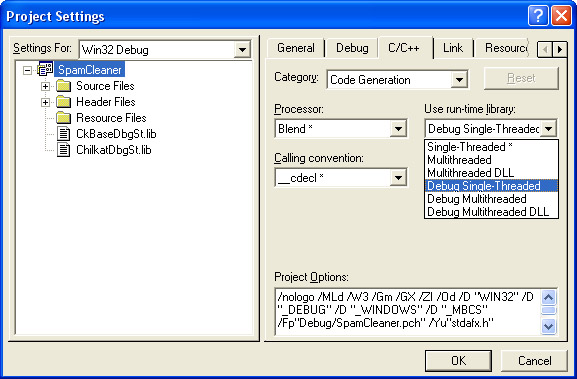
Task: Switch to the General tab
Action: pos(295,48)
